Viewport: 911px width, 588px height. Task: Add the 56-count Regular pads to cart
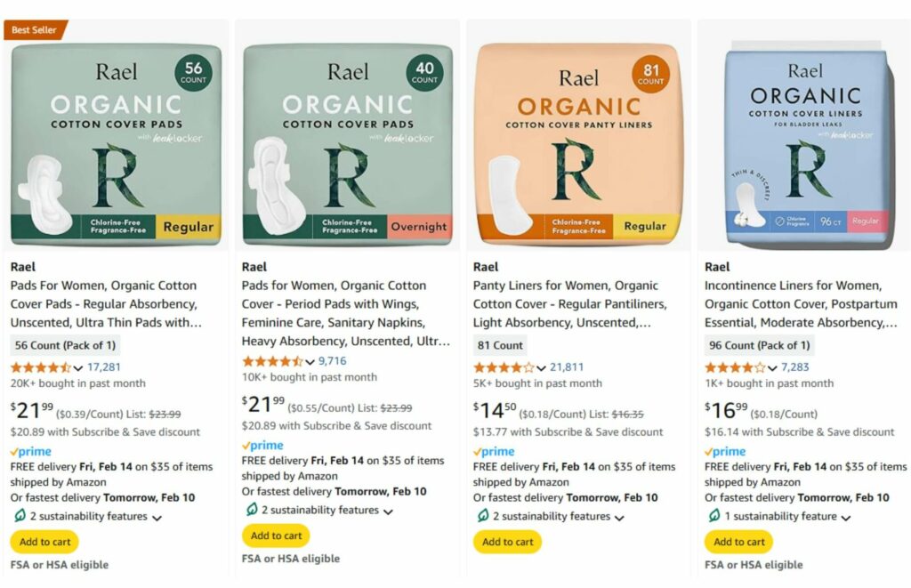pyautogui.click(x=44, y=542)
